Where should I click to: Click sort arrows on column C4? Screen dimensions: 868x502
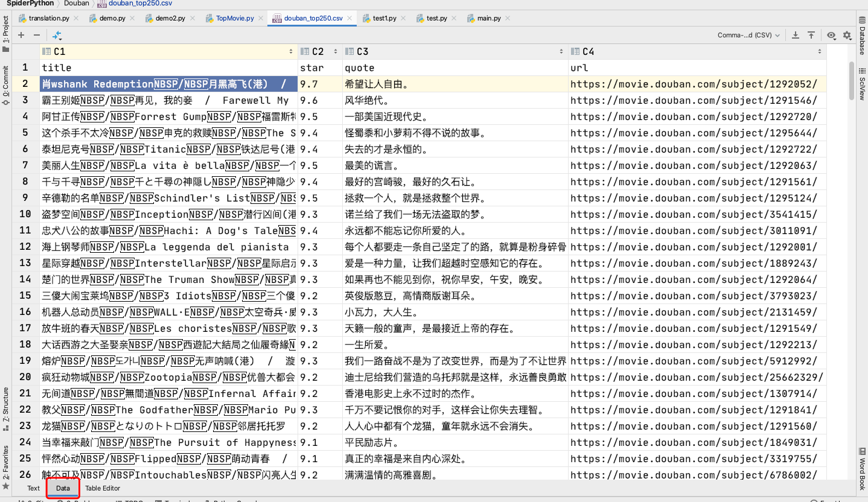coord(820,52)
